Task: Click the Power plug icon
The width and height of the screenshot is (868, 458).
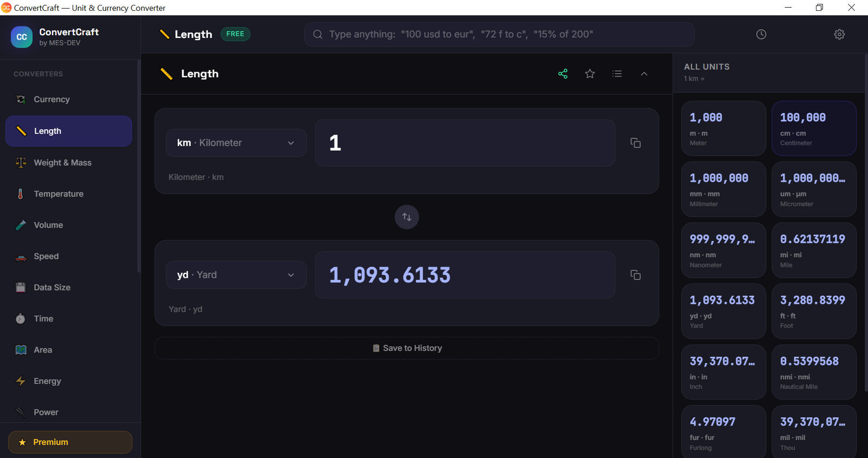Action: coord(21,412)
